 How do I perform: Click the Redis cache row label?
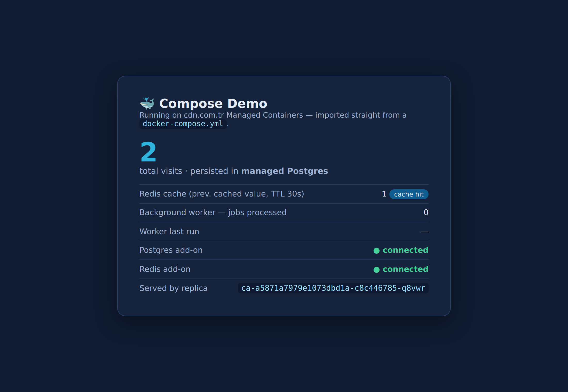pos(222,194)
